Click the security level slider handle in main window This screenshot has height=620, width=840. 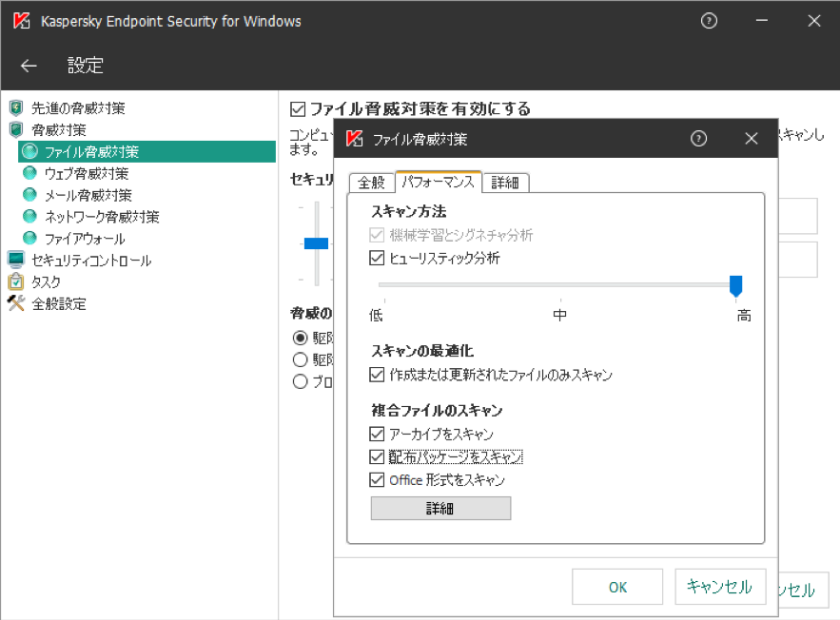(x=316, y=243)
